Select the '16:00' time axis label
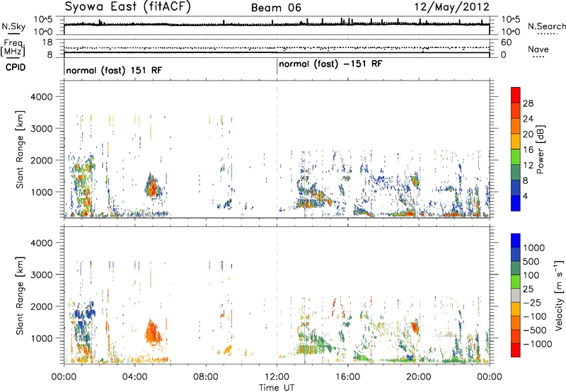The image size is (566, 392). pyautogui.click(x=347, y=377)
